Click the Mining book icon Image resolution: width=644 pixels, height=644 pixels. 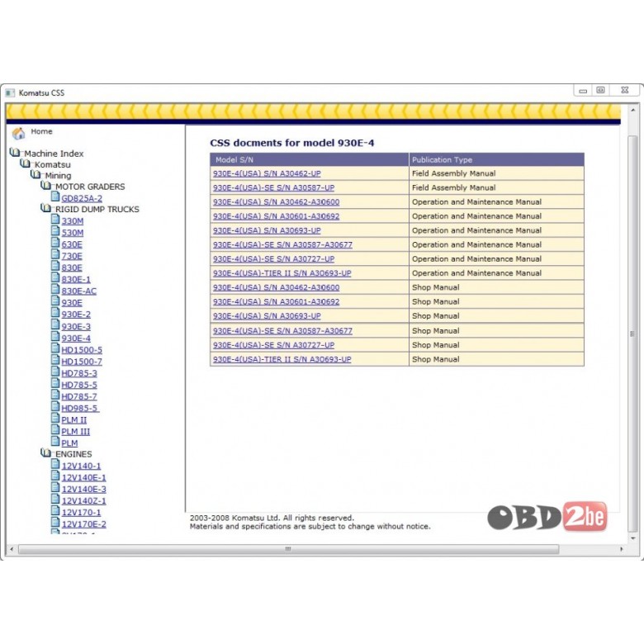coord(36,174)
